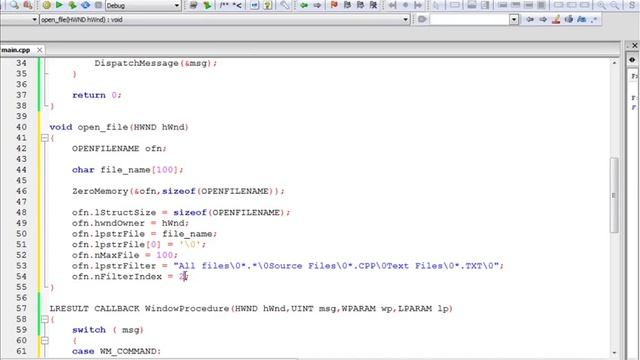Open the incremental search history dropdown arrow
Viewport: 640px width, 360px height.
click(x=514, y=19)
